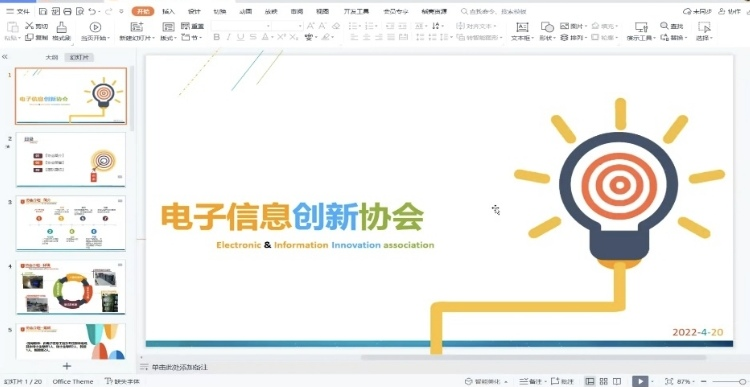Select slide 4 thumbnail with photos
The image size is (750, 387).
coord(71,287)
